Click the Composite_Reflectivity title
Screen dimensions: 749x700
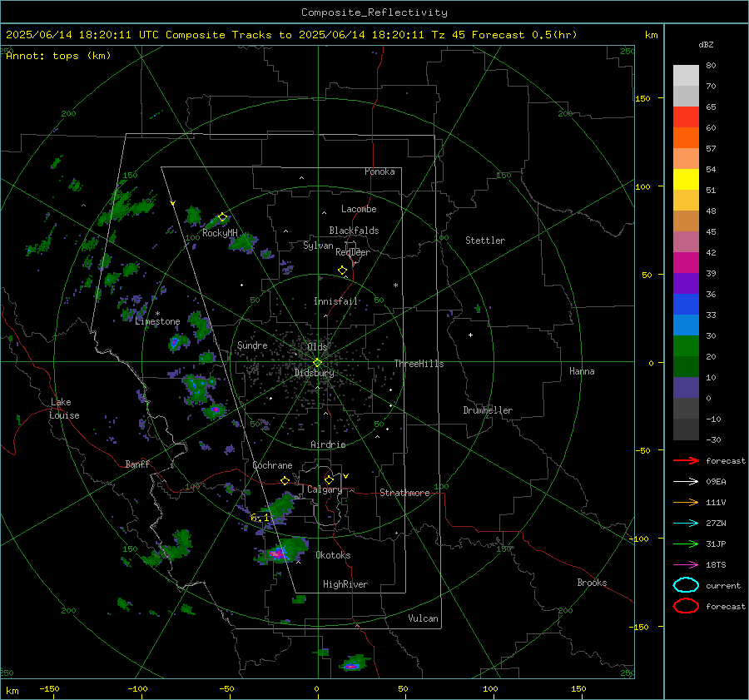point(374,12)
